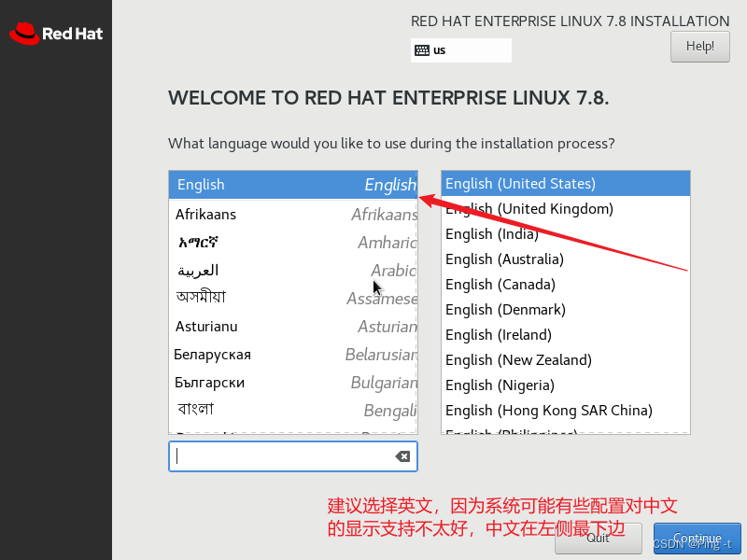Select Arabic in the language list
This screenshot has width=747, height=560.
[293, 271]
